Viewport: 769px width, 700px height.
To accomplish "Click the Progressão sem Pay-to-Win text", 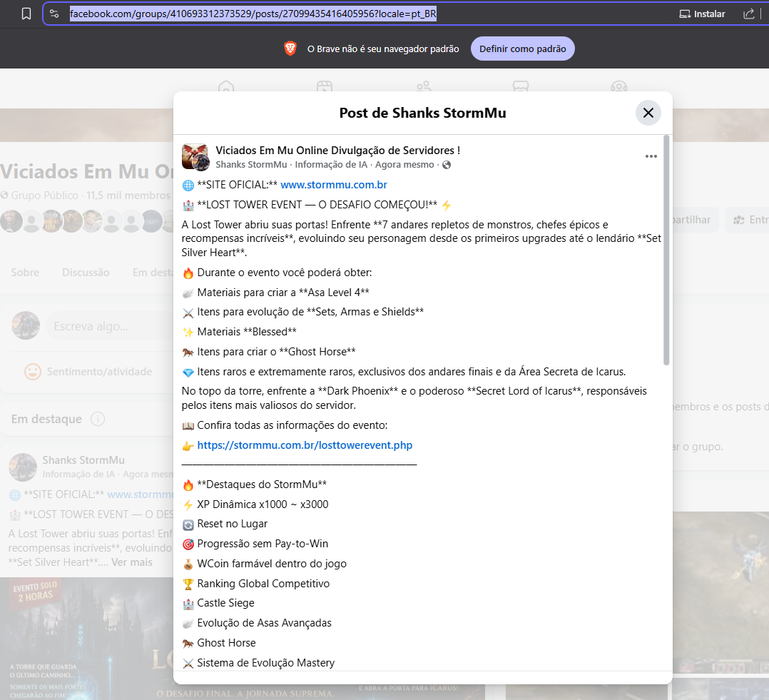I will (263, 544).
